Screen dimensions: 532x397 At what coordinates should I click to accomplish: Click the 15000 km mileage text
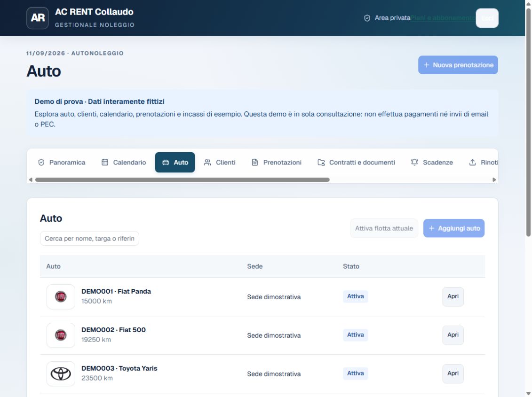point(97,301)
